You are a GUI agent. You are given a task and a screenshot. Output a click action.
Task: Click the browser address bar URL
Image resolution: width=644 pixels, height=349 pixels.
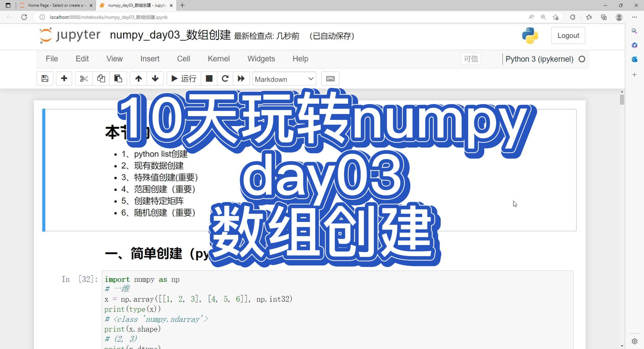(109, 17)
